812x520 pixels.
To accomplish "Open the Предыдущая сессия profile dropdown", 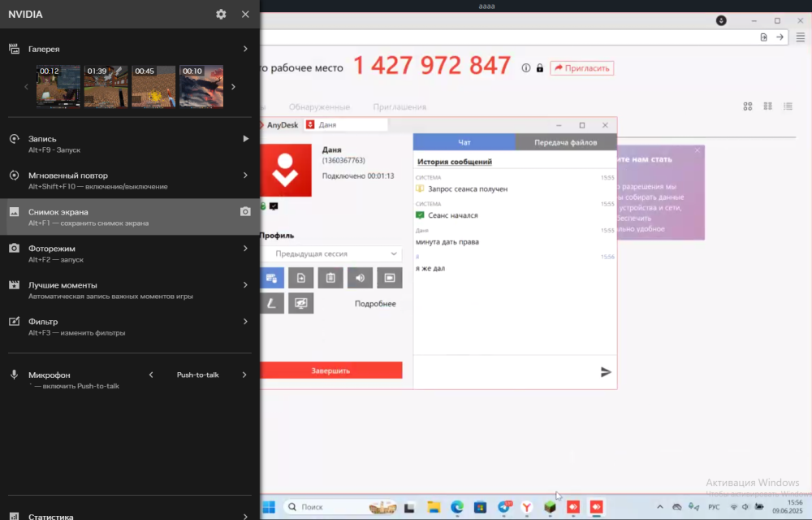I will (x=331, y=253).
